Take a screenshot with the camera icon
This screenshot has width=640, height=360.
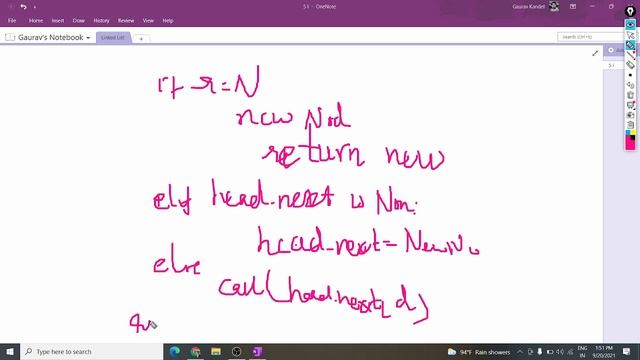(630, 115)
